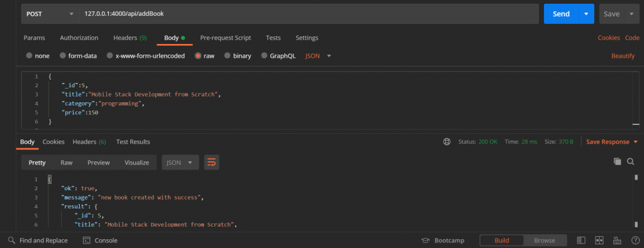This screenshot has width=644, height=248.
Task: Click the response pane vertical scrollbar
Action: tap(636, 201)
